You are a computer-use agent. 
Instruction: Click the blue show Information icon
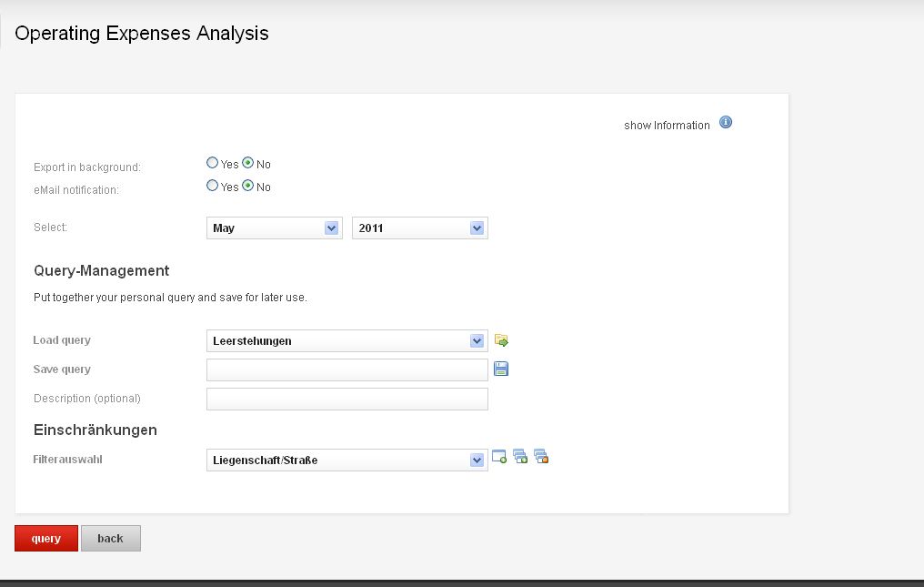tap(726, 123)
